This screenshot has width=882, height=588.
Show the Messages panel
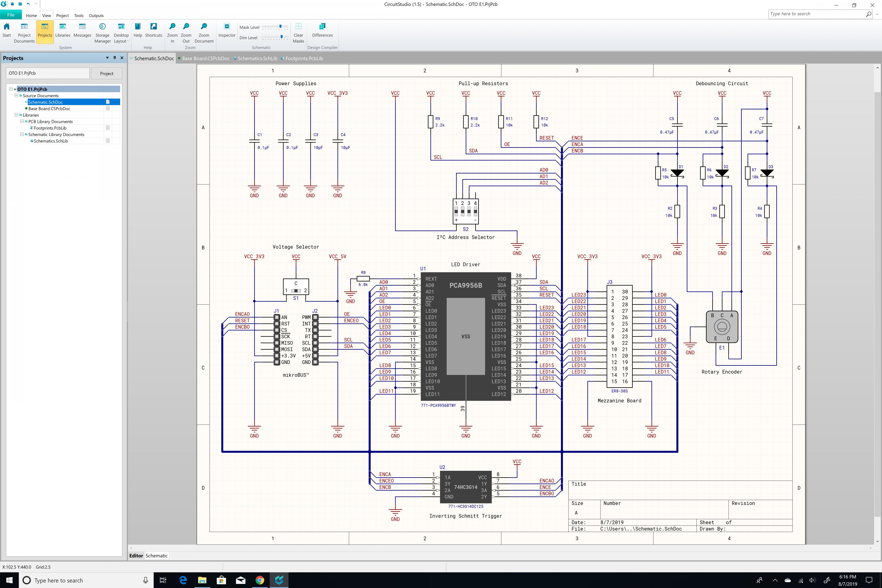tap(83, 31)
